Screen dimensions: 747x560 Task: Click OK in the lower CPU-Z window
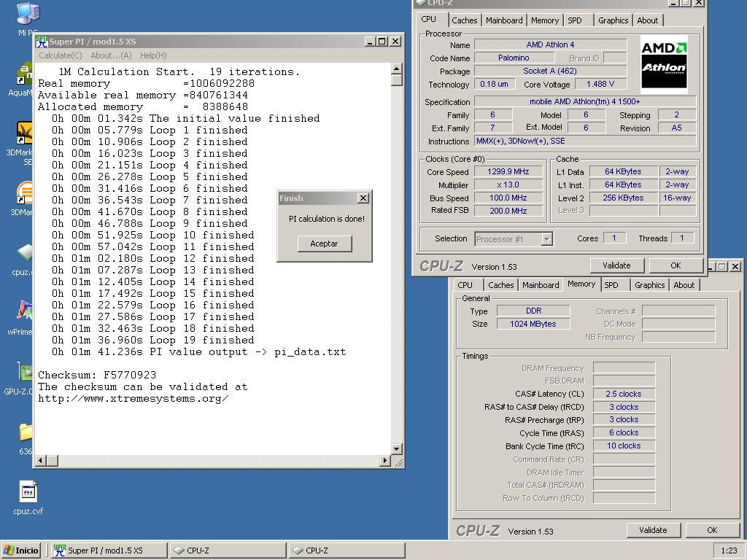(x=712, y=530)
